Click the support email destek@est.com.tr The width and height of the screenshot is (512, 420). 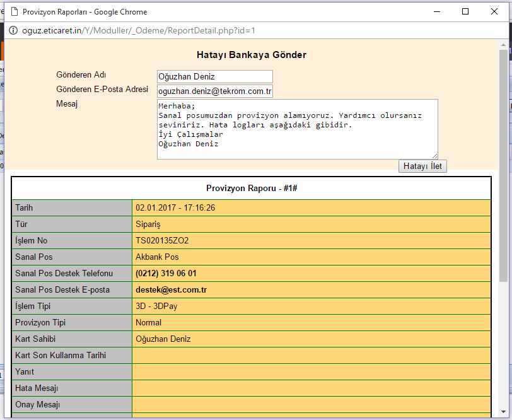coord(171,290)
